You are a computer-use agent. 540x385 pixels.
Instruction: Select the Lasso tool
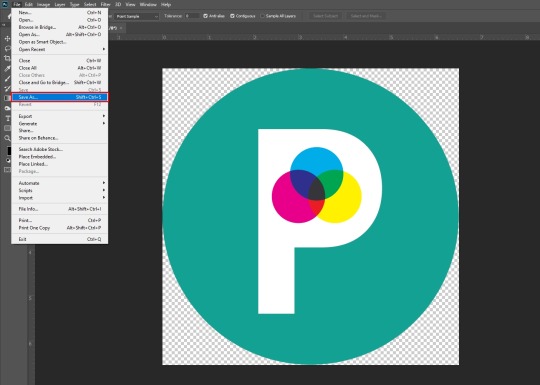[7, 49]
